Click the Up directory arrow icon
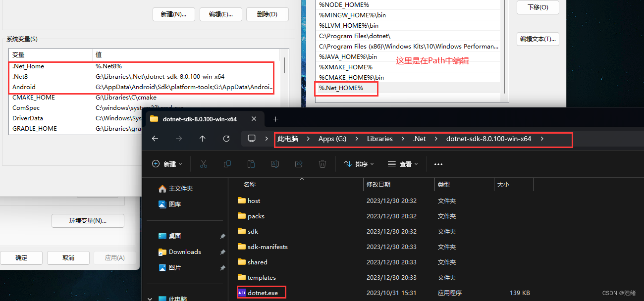 pyautogui.click(x=203, y=139)
